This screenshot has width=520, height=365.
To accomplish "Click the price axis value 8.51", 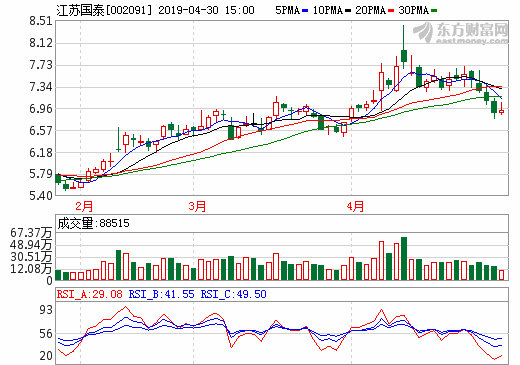I will click(41, 21).
